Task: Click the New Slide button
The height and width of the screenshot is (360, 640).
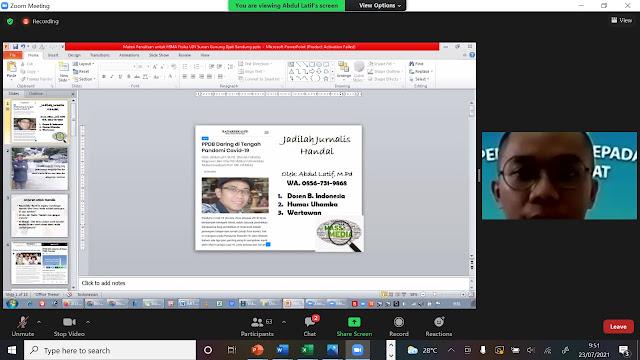Action: (x=64, y=72)
